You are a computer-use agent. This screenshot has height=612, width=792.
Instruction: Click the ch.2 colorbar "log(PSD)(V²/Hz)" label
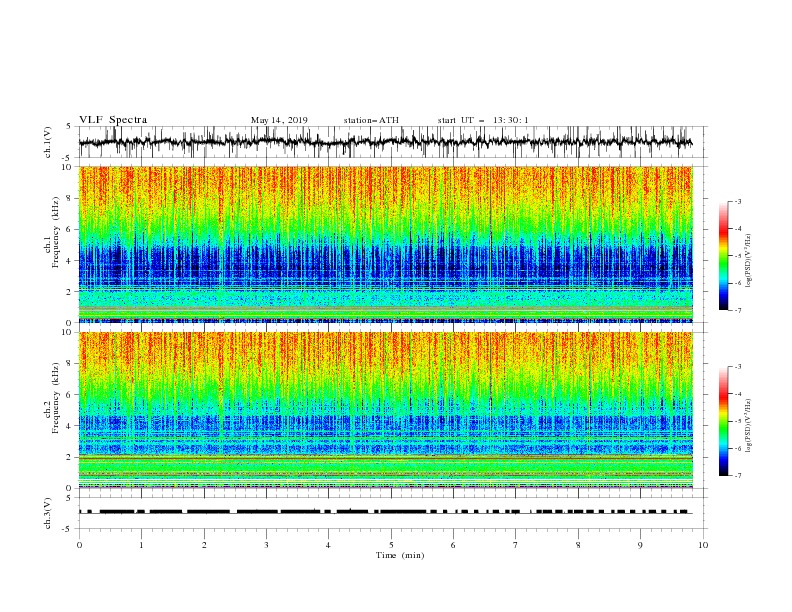749,426
